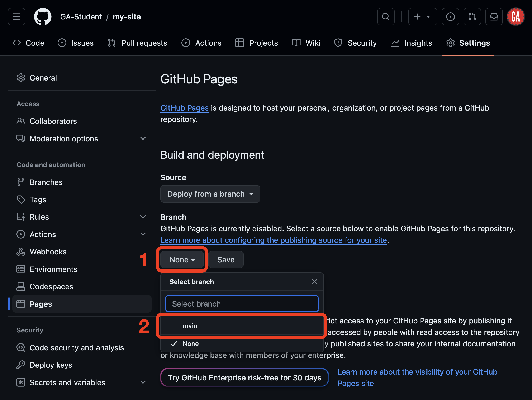
Task: Open the pull requests header icon
Action: click(x=472, y=16)
